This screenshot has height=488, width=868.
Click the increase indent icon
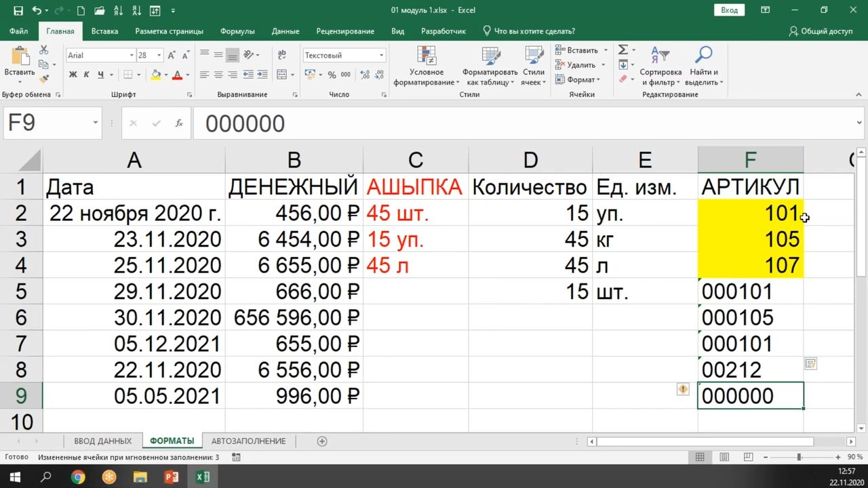point(262,75)
